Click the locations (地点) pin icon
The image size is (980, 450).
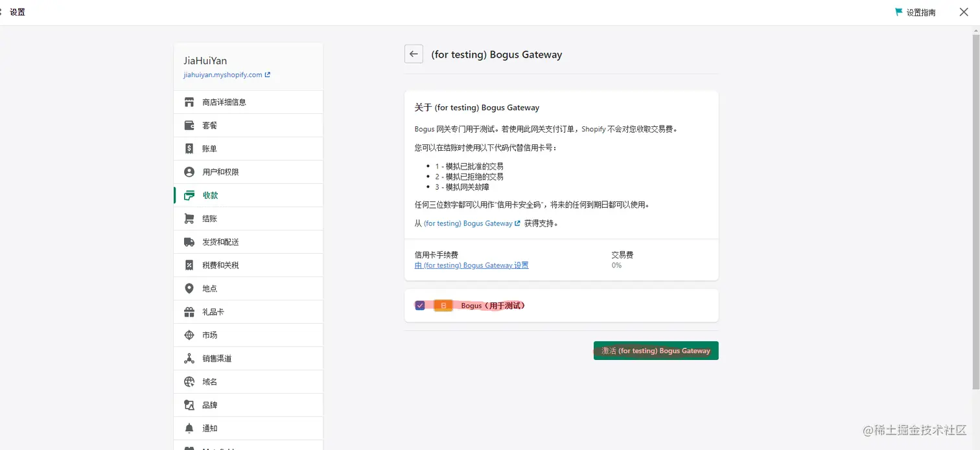tap(189, 289)
